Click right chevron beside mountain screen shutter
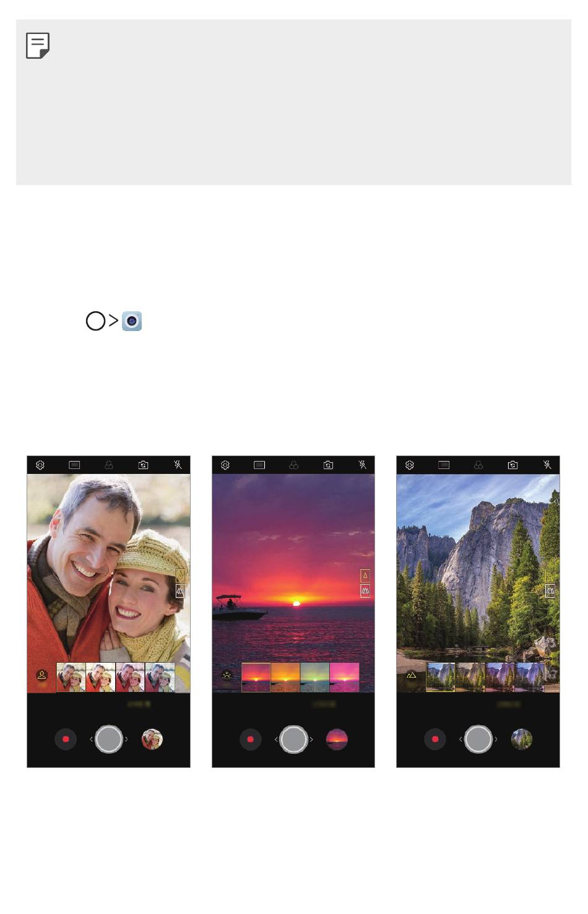Screen dimensions: 588x914 point(496,739)
